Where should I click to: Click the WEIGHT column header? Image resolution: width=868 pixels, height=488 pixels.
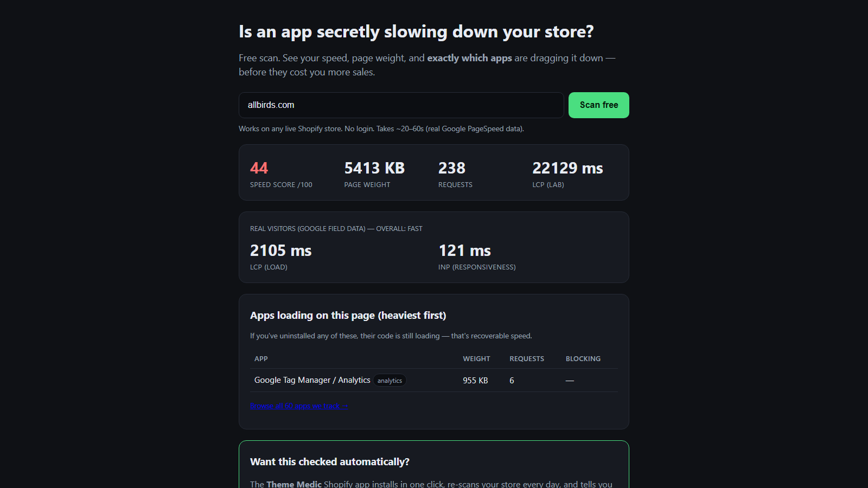[x=476, y=359]
